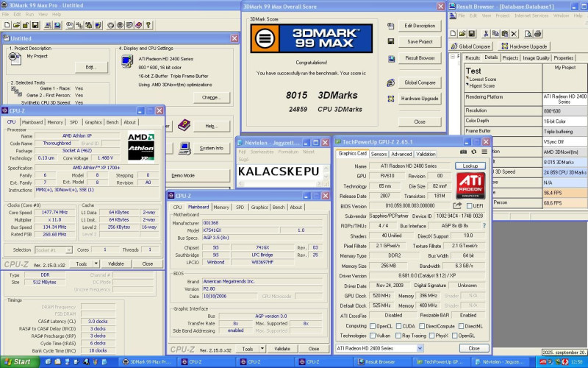
Task: Click the Delete X icon in Result Browser
Action: pos(514,34)
